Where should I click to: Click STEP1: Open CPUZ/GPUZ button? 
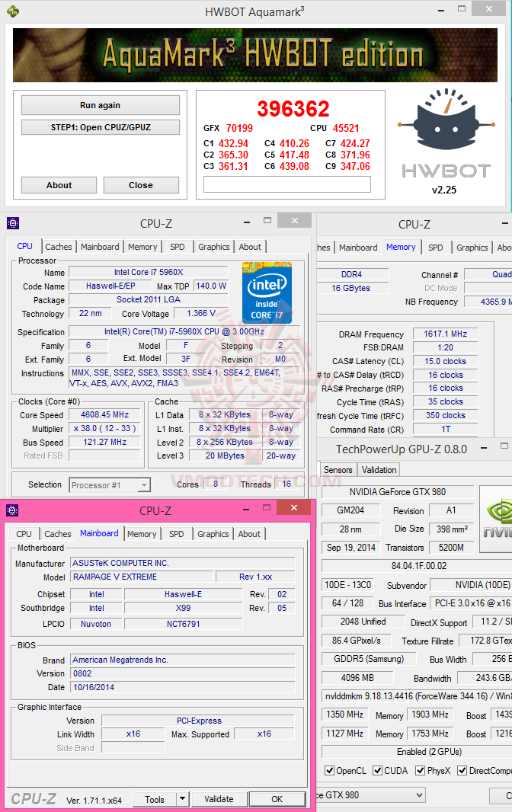click(100, 127)
